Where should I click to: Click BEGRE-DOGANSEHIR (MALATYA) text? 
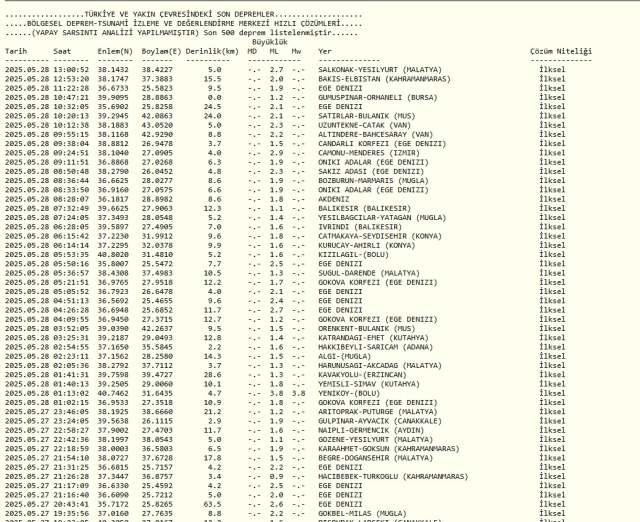tap(376, 458)
